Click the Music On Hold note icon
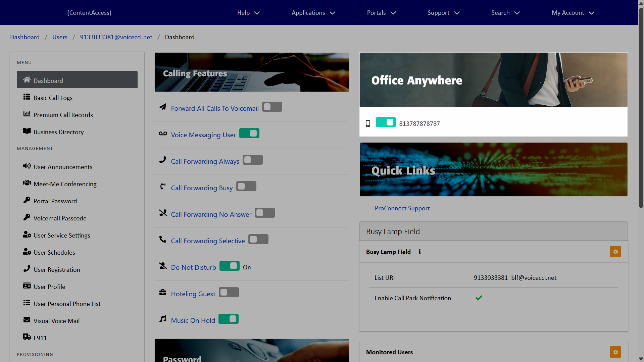The width and height of the screenshot is (644, 362). [x=163, y=319]
